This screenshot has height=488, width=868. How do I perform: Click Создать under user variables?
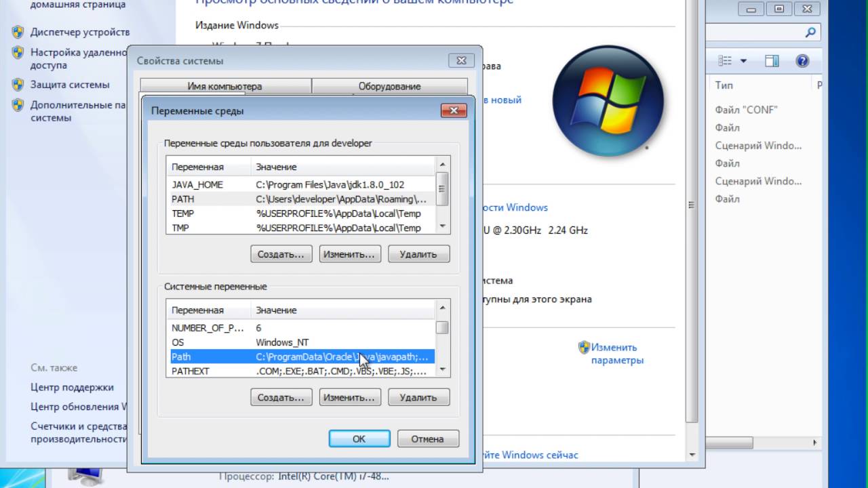[281, 254]
